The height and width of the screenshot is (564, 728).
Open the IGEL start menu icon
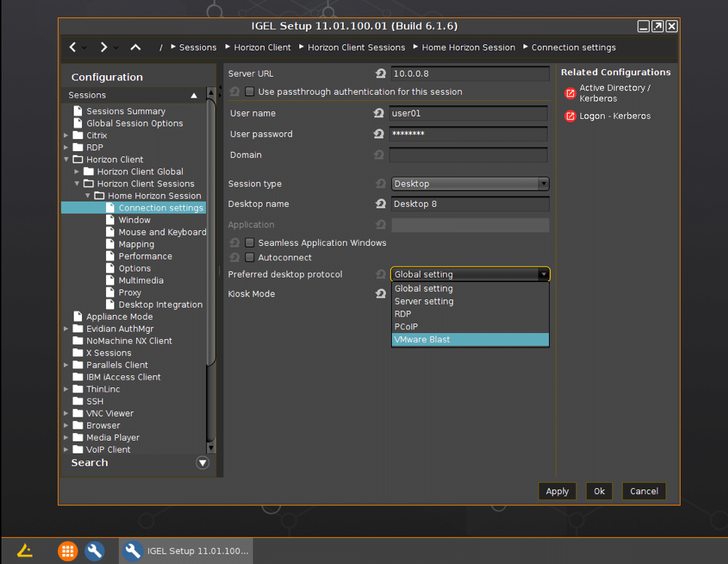pyautogui.click(x=25, y=550)
